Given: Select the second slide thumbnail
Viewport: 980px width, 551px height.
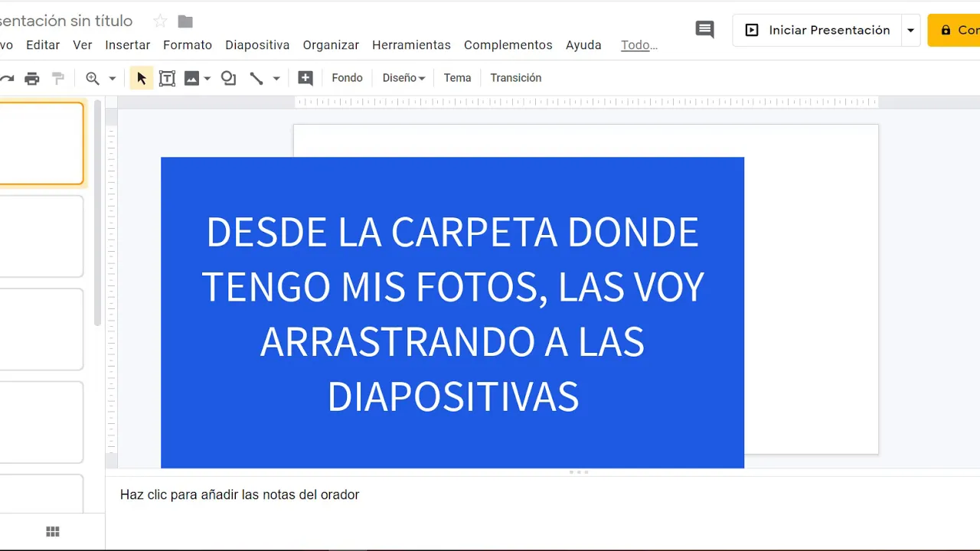Looking at the screenshot, I should pyautogui.click(x=41, y=236).
